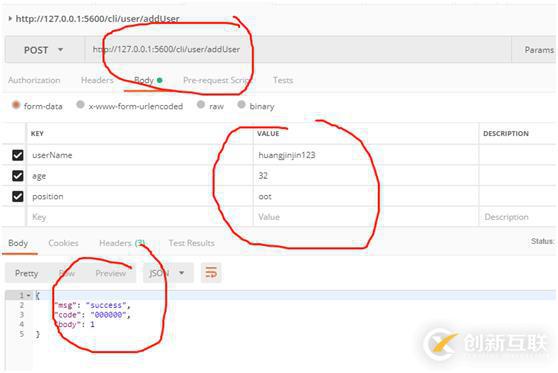
Task: Click the position value cell
Action: coord(366,196)
